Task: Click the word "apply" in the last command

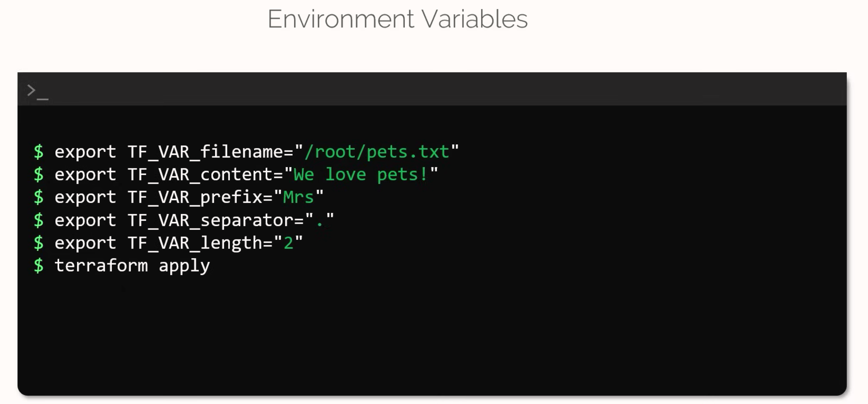Action: coord(184,266)
